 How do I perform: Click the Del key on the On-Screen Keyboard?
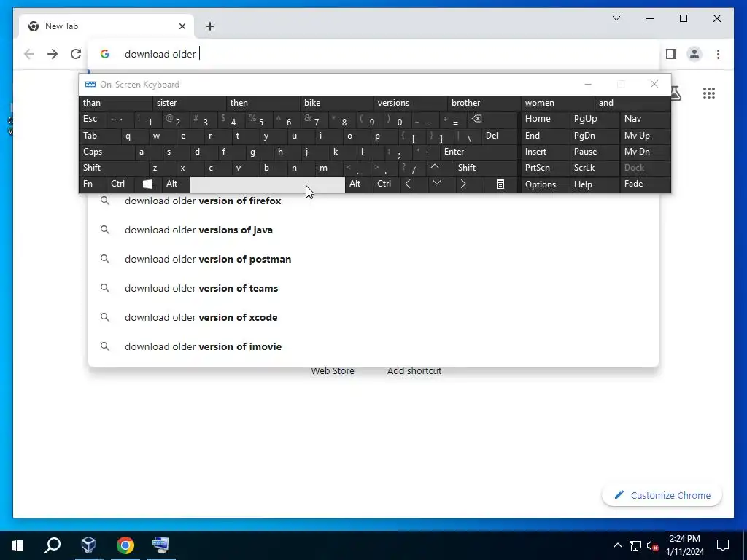pyautogui.click(x=499, y=136)
